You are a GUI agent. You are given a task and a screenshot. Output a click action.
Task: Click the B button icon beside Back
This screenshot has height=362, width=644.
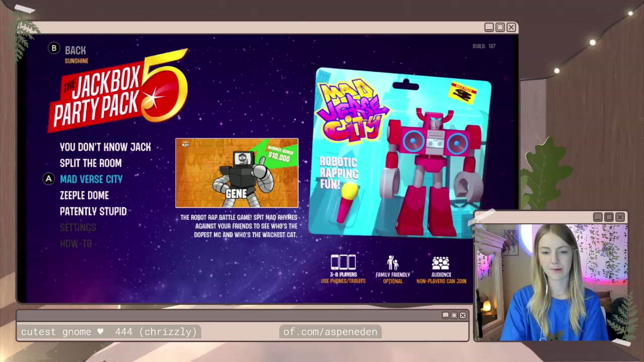pyautogui.click(x=54, y=48)
